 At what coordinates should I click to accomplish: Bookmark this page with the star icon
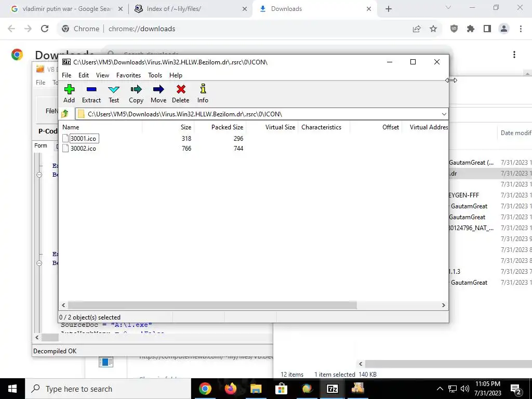(433, 29)
